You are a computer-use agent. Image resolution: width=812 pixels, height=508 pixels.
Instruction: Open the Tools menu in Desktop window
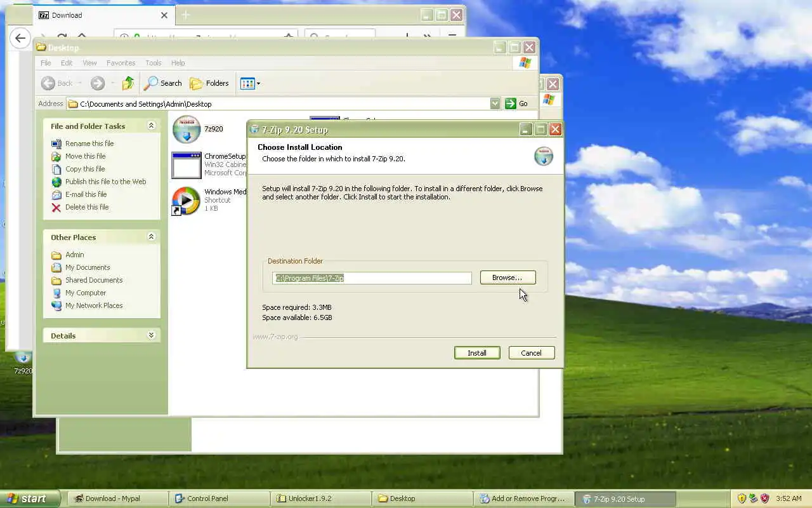(x=154, y=63)
